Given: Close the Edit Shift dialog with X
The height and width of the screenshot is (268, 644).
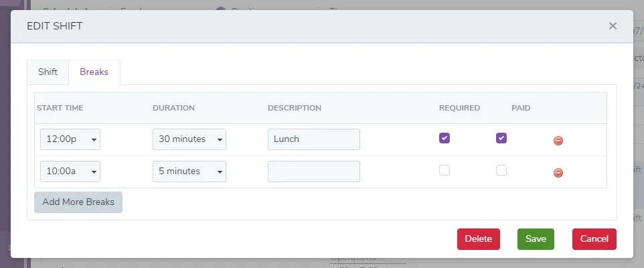Looking at the screenshot, I should [x=613, y=26].
